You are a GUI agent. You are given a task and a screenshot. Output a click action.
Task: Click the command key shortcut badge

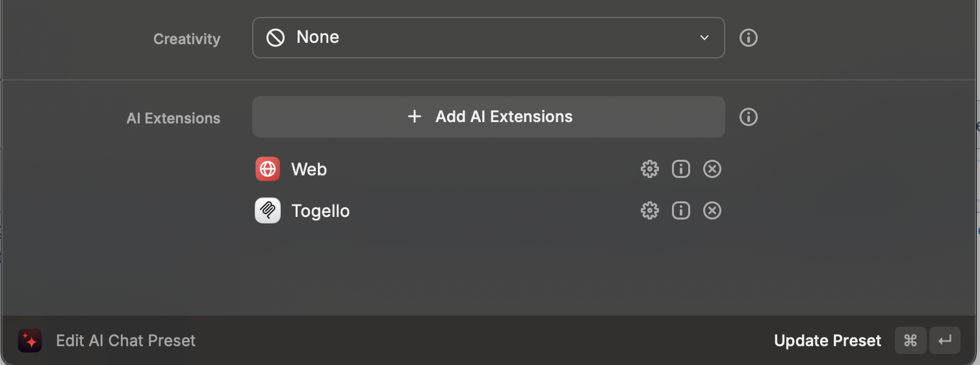[x=910, y=340]
